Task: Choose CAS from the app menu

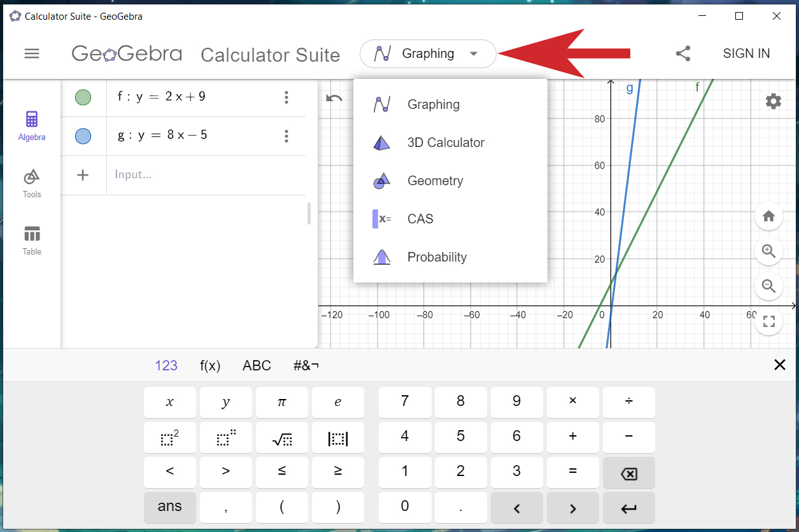Action: pos(450,219)
